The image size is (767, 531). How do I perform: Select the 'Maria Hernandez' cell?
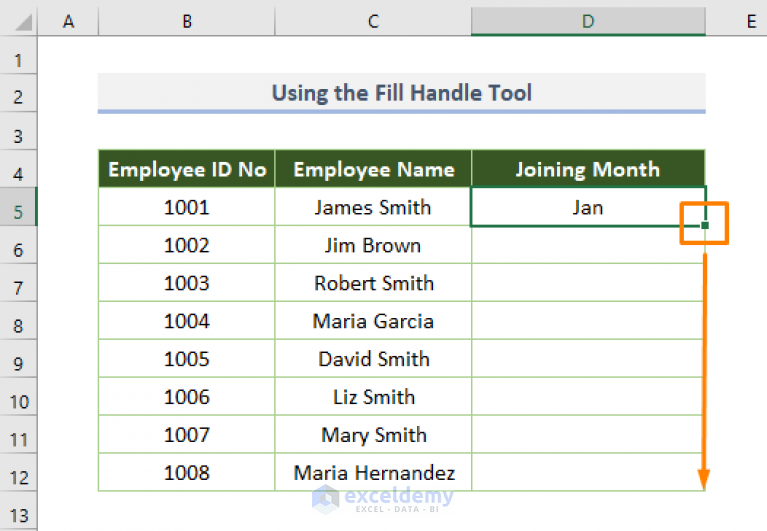coord(373,472)
